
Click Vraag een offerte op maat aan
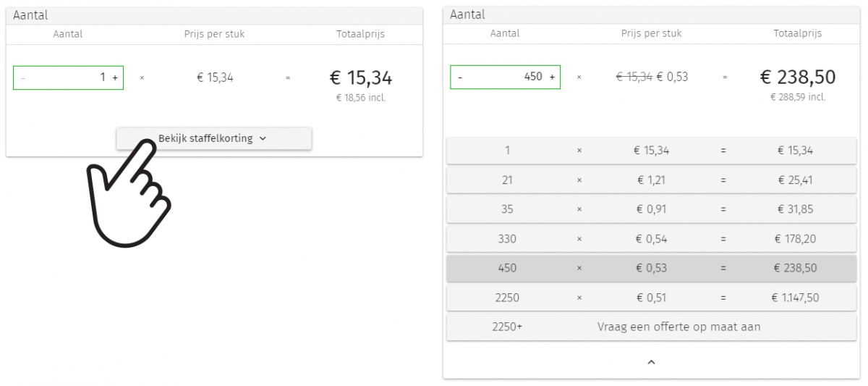(x=678, y=327)
